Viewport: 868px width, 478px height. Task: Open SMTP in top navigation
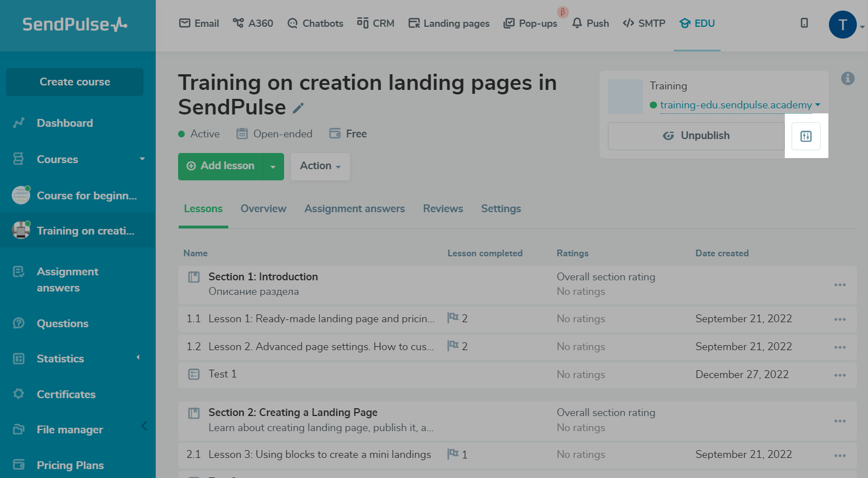point(644,23)
